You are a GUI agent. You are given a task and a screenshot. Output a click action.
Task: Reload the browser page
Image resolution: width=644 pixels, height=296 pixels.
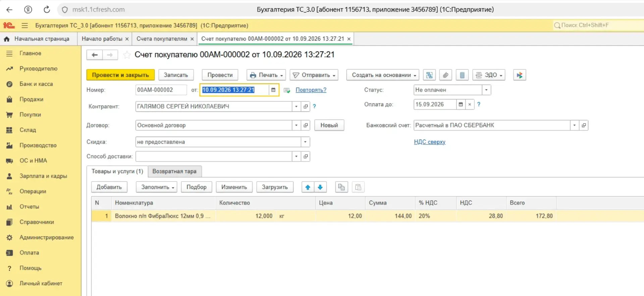[x=47, y=9]
